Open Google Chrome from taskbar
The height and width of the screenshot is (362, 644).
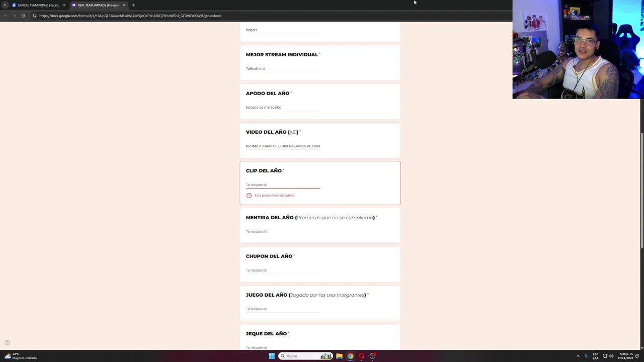350,356
